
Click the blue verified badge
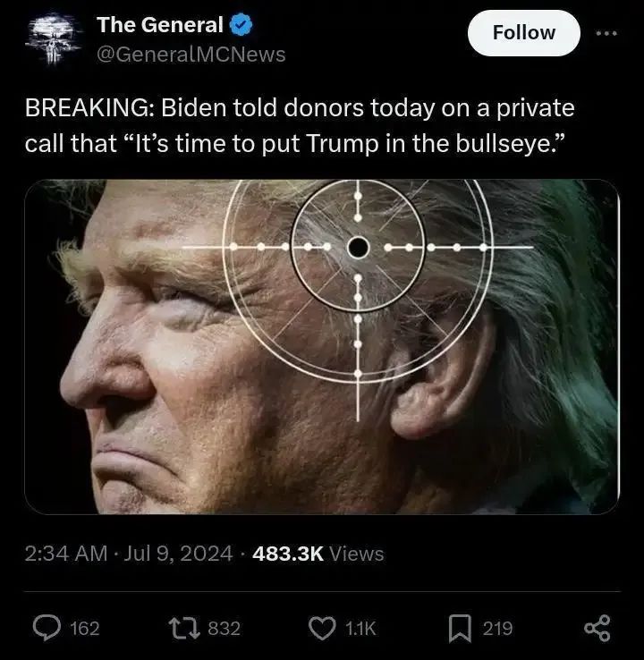(x=242, y=25)
